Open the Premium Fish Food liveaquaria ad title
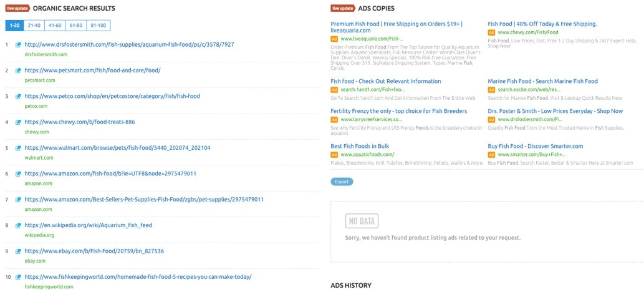 click(396, 27)
